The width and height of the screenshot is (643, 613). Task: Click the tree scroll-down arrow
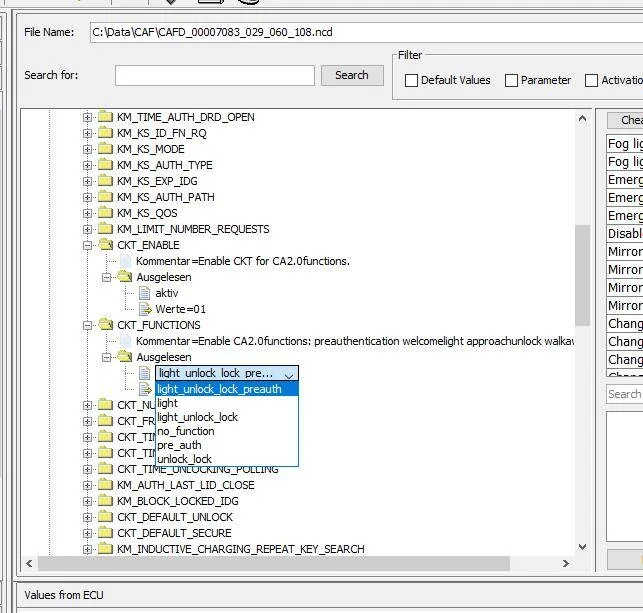[582, 547]
